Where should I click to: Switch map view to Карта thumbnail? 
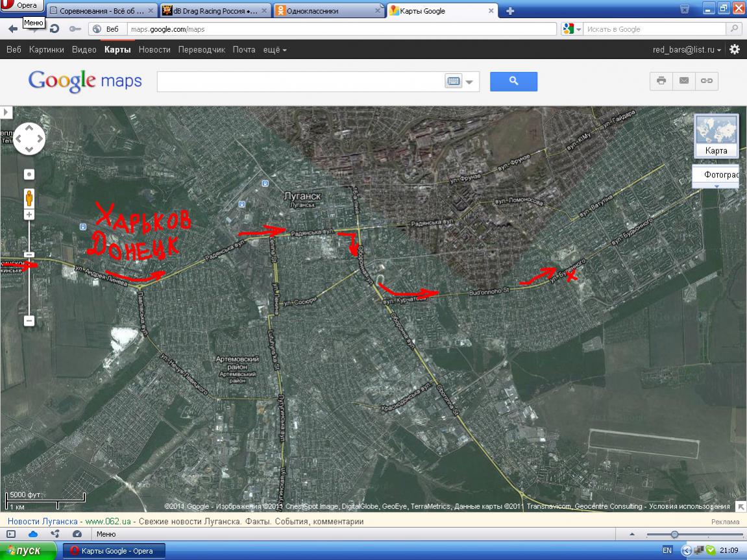tap(716, 136)
